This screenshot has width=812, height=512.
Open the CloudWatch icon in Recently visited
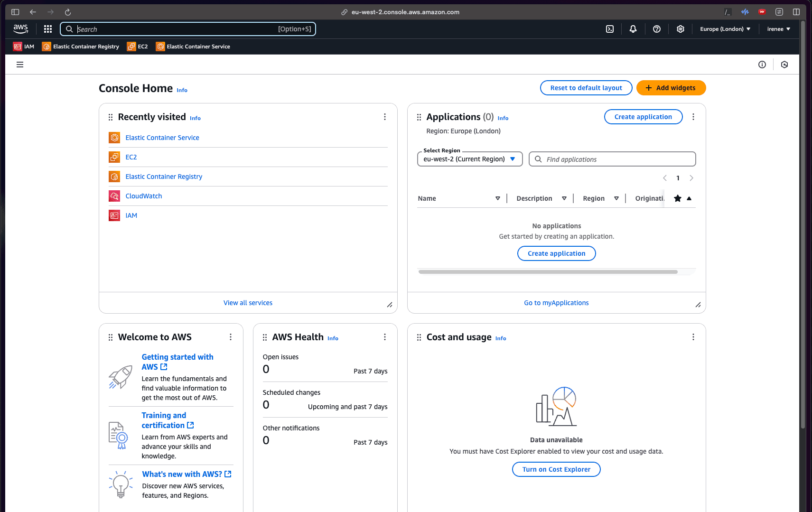click(114, 195)
